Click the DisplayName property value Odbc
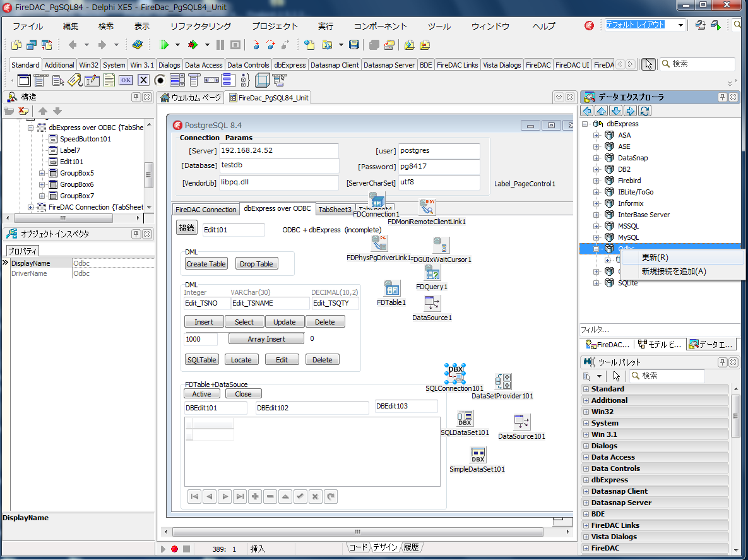This screenshot has height=560, width=748. point(113,263)
